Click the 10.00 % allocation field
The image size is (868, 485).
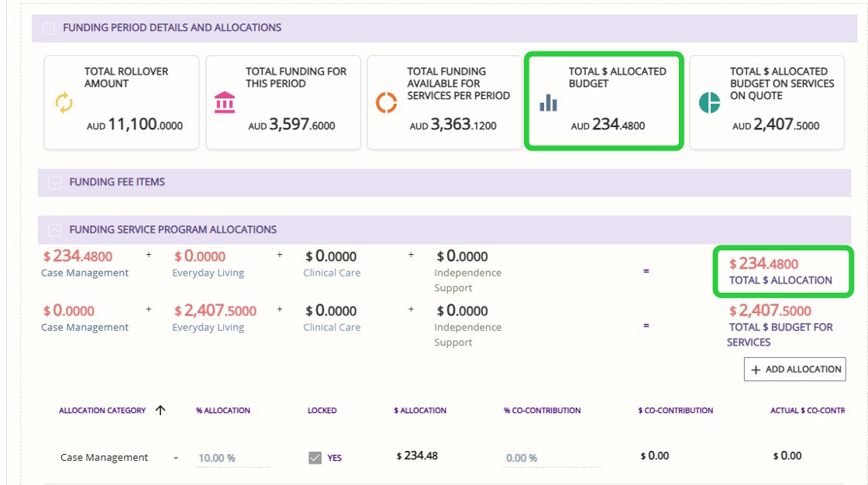pos(234,458)
